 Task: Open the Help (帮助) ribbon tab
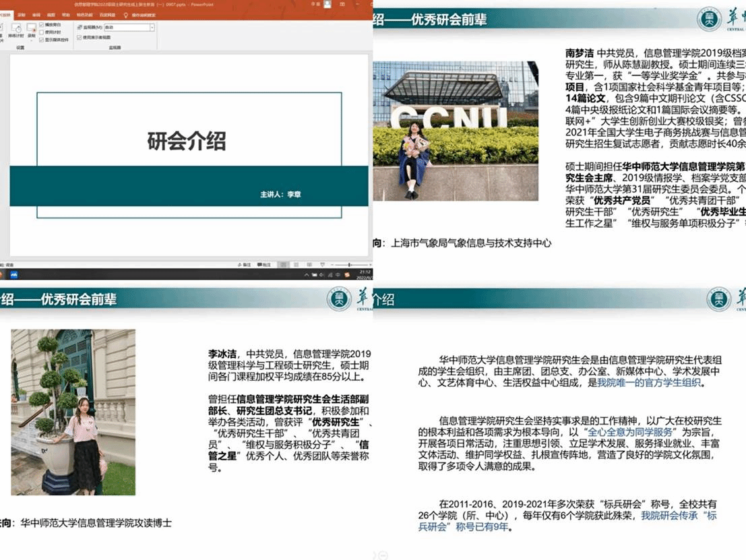tap(66, 14)
